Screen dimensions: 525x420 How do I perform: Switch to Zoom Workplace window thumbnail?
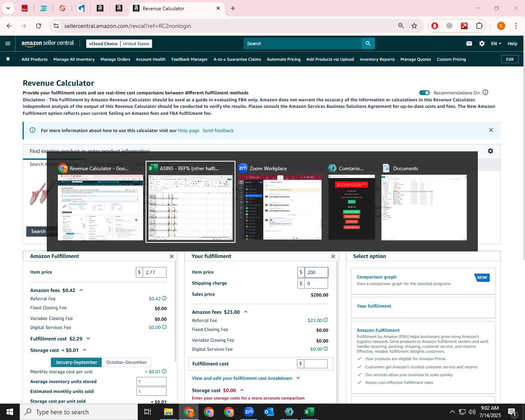pyautogui.click(x=280, y=202)
